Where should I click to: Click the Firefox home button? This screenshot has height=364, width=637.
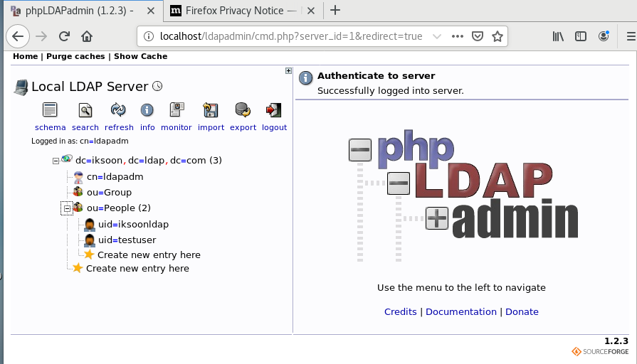click(87, 36)
